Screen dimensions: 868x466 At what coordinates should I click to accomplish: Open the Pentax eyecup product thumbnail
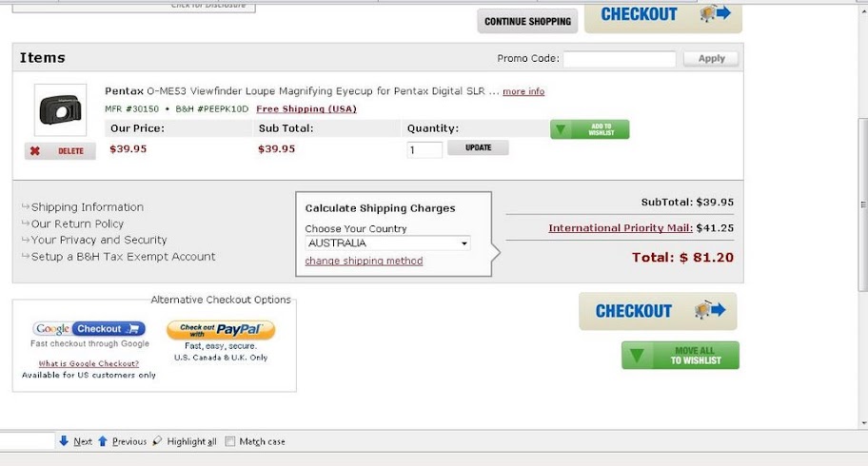[x=60, y=110]
